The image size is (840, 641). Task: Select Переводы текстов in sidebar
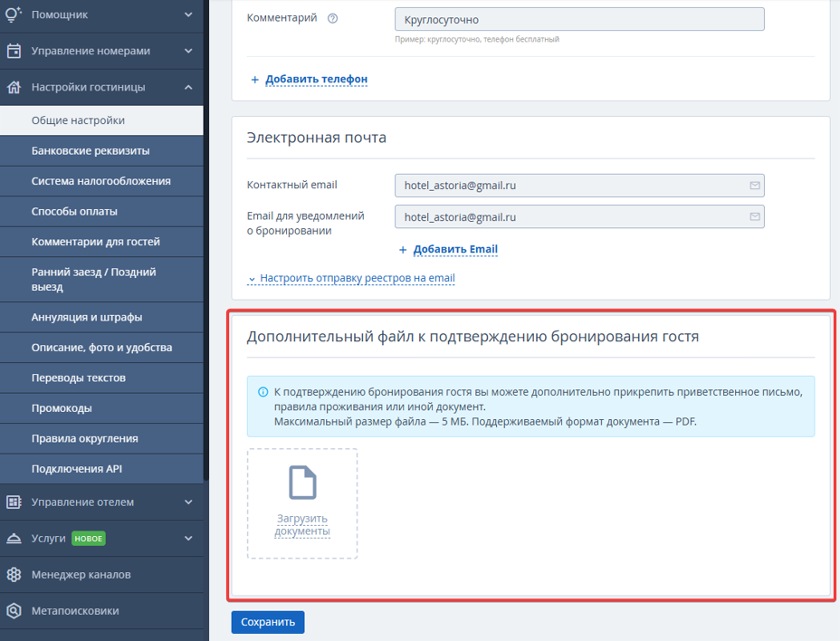[x=101, y=378]
